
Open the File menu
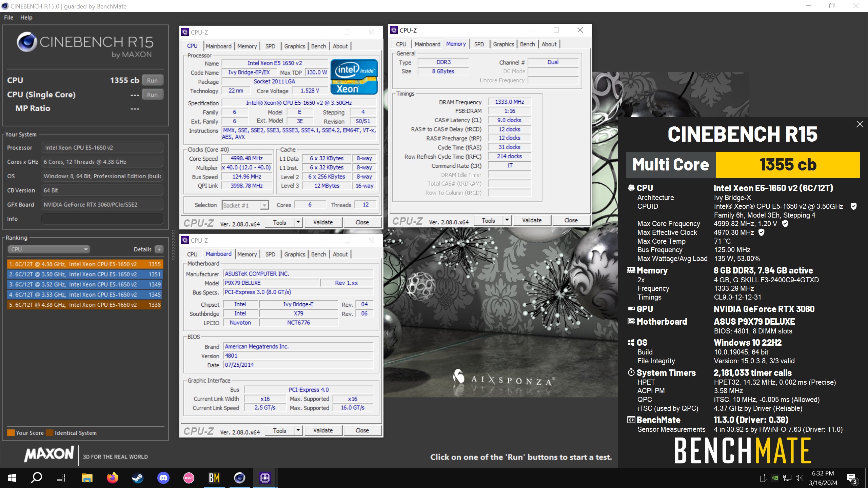(x=8, y=17)
